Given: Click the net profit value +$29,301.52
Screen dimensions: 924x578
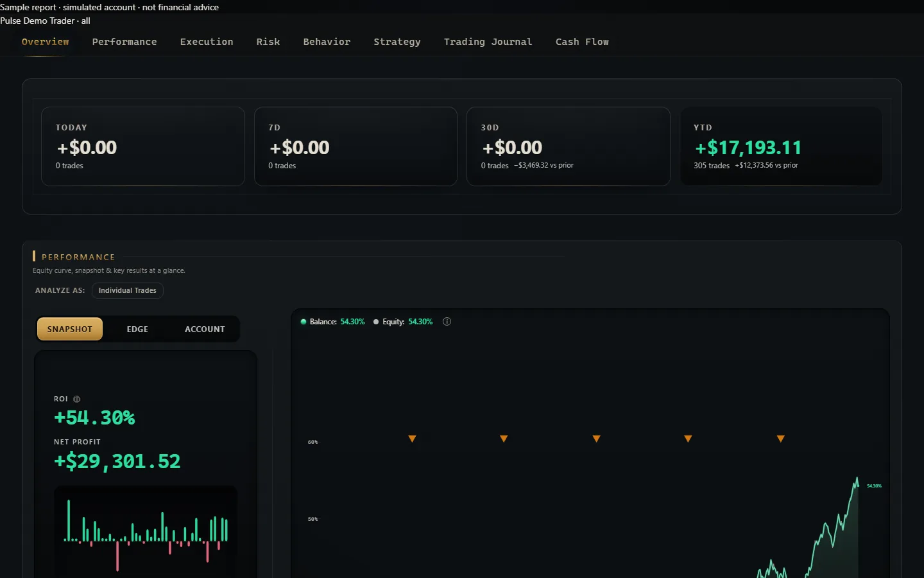Looking at the screenshot, I should (117, 461).
